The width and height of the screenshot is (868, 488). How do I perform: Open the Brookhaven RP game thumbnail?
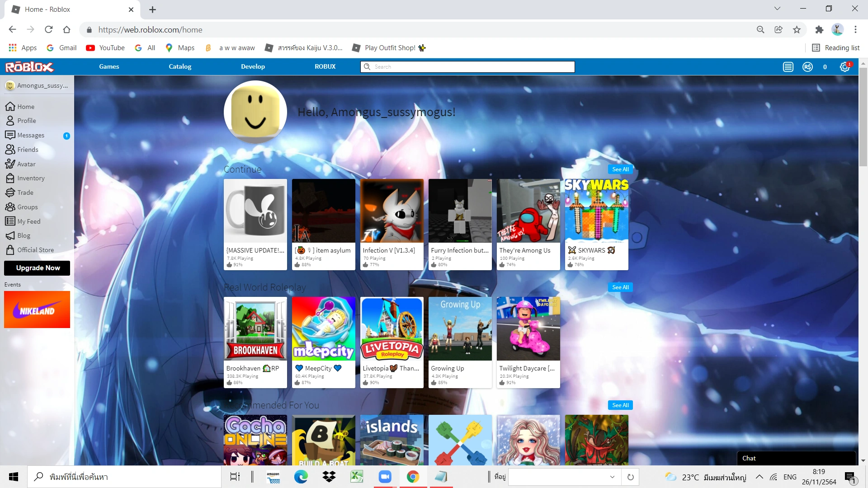pyautogui.click(x=255, y=328)
